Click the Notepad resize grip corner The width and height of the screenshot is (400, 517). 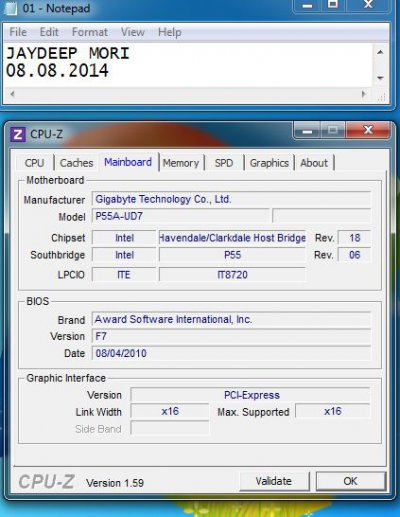tap(381, 97)
